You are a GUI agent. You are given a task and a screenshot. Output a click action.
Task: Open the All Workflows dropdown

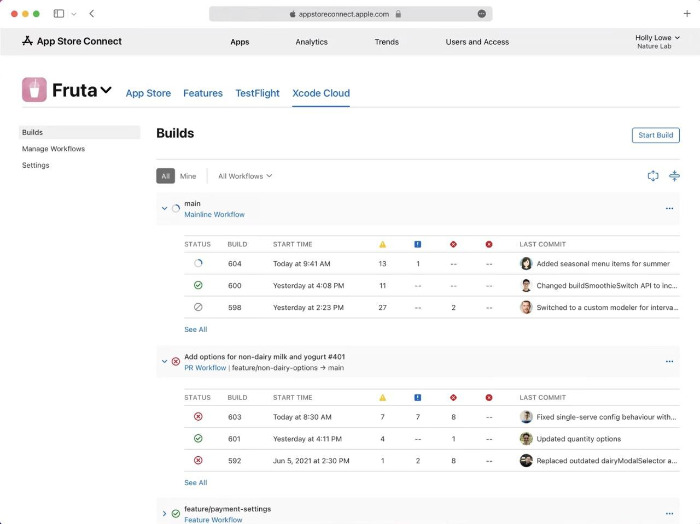[x=245, y=176]
